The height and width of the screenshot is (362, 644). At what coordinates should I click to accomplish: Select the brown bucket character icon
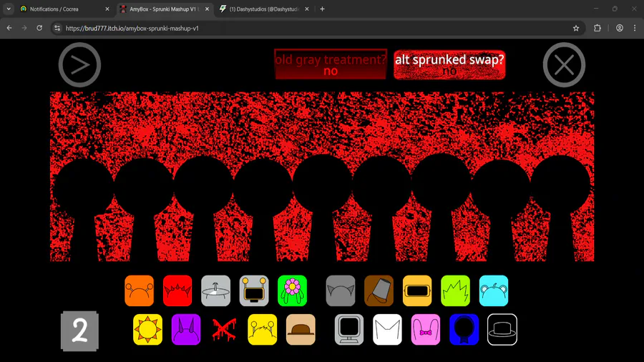(x=379, y=290)
